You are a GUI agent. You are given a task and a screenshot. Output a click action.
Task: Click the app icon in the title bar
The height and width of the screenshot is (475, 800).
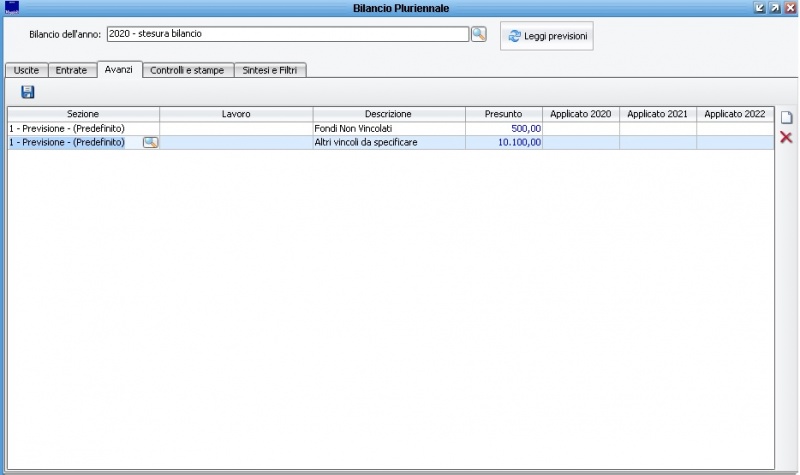pos(12,7)
